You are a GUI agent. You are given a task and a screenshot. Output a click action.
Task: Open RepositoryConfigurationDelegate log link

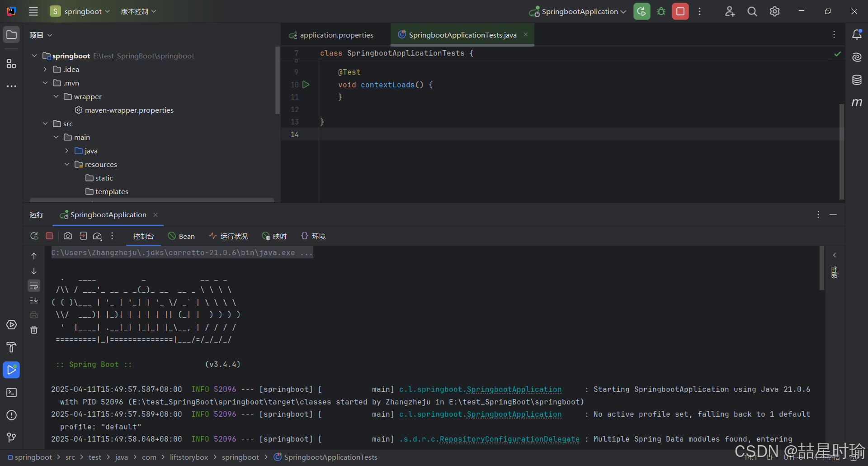pyautogui.click(x=509, y=439)
